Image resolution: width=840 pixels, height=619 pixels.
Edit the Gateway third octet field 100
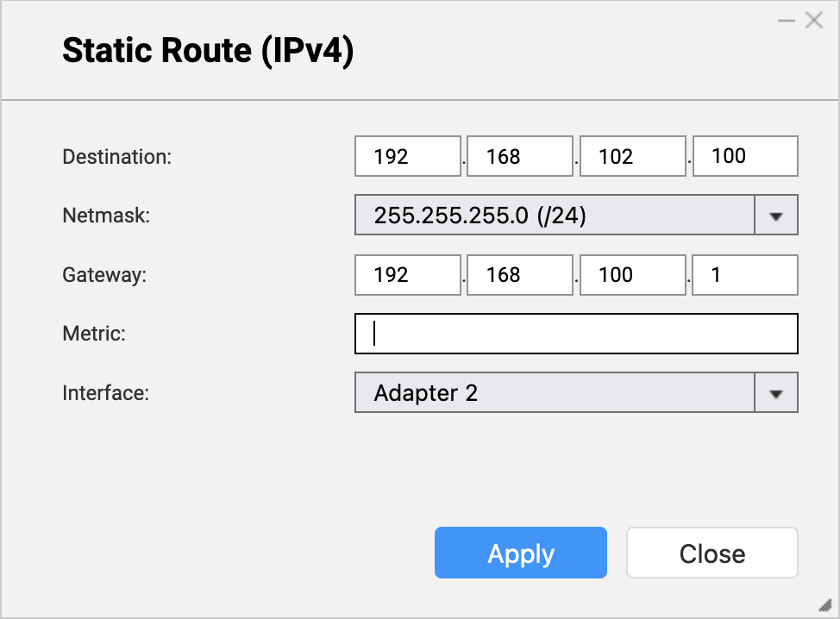[633, 275]
